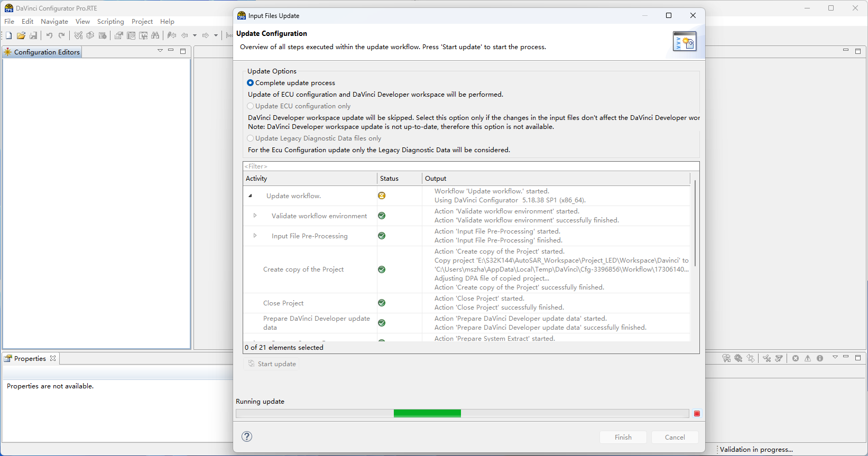
Task: Click the Start update button
Action: pyautogui.click(x=272, y=364)
